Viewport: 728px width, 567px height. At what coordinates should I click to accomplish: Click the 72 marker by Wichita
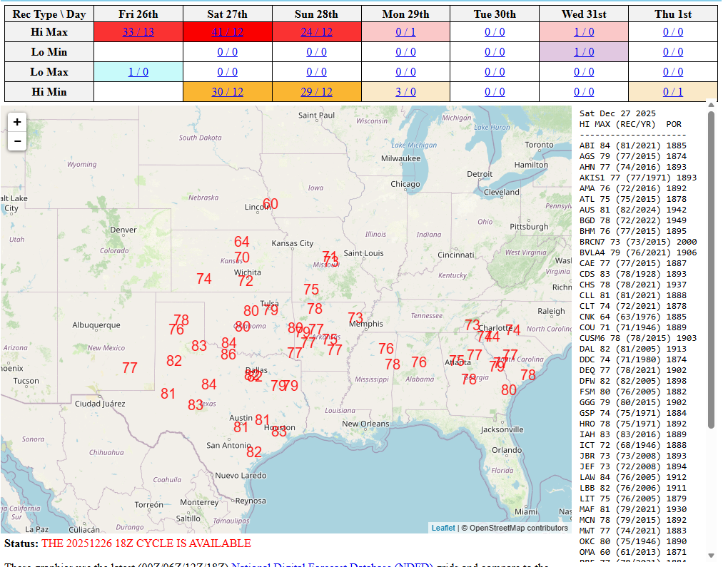246,281
